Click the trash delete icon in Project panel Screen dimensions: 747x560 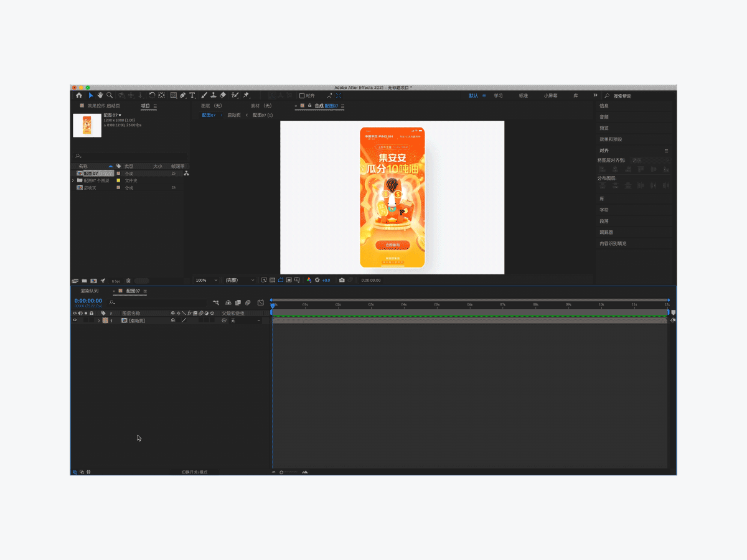coord(129,281)
